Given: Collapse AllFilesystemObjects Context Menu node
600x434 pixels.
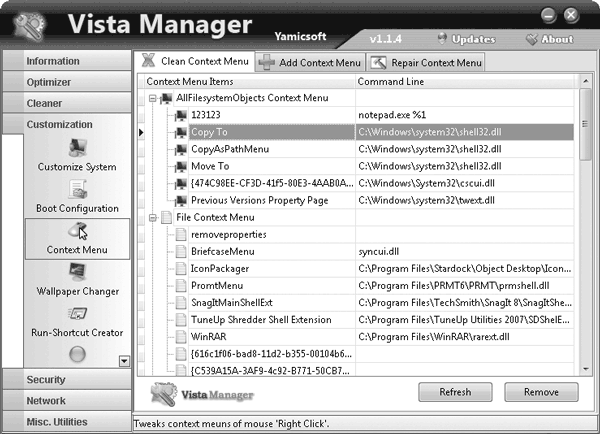Looking at the screenshot, I should coord(152,98).
